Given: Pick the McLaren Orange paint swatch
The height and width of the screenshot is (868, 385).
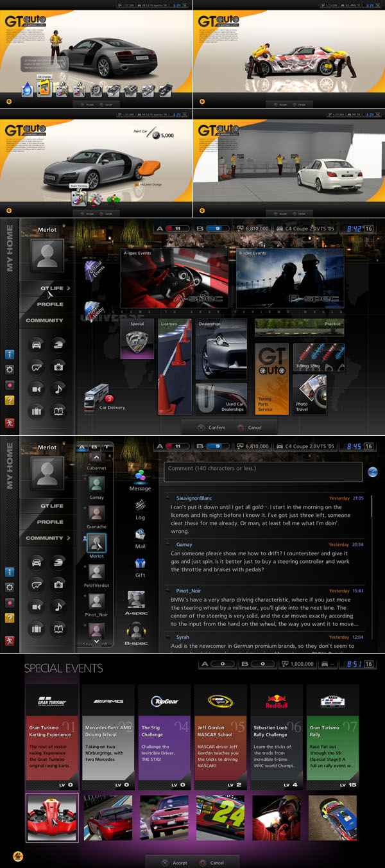Looking at the screenshot, I should pyautogui.click(x=137, y=185).
